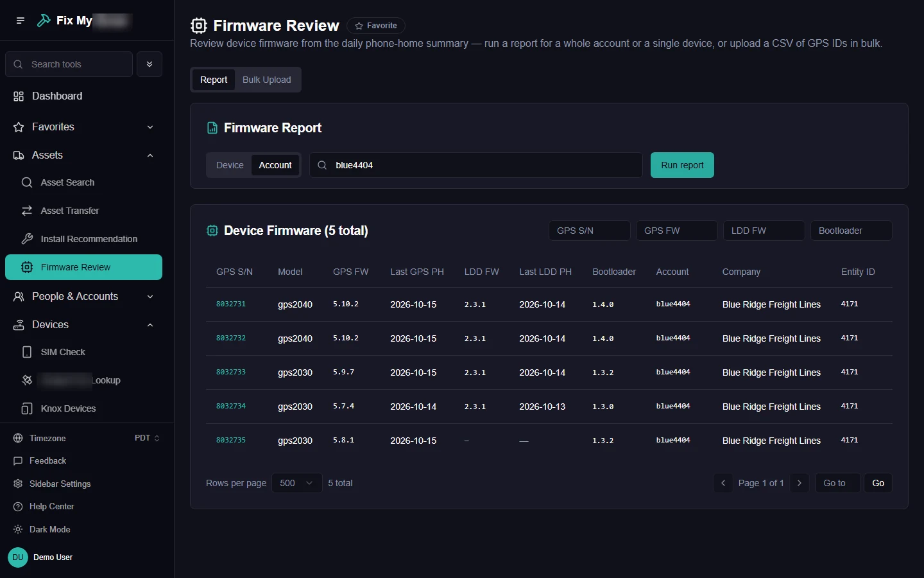The height and width of the screenshot is (578, 924).
Task: Switch report scope to Account
Action: coord(275,165)
